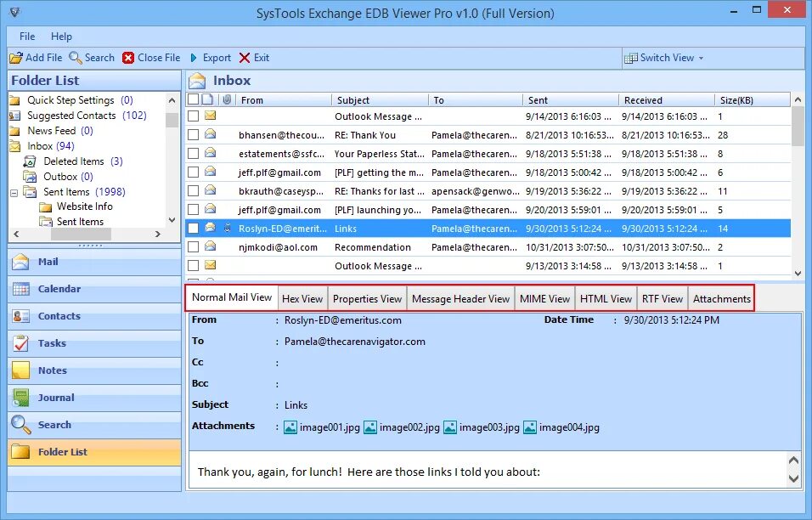Select the Inbox (94) folder

[51, 146]
